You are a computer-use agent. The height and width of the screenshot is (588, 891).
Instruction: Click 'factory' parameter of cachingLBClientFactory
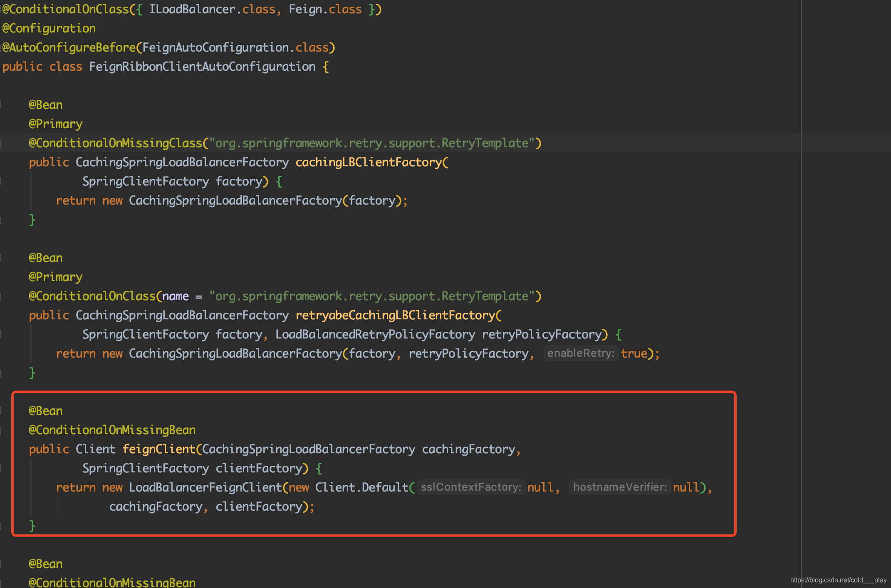(x=239, y=181)
